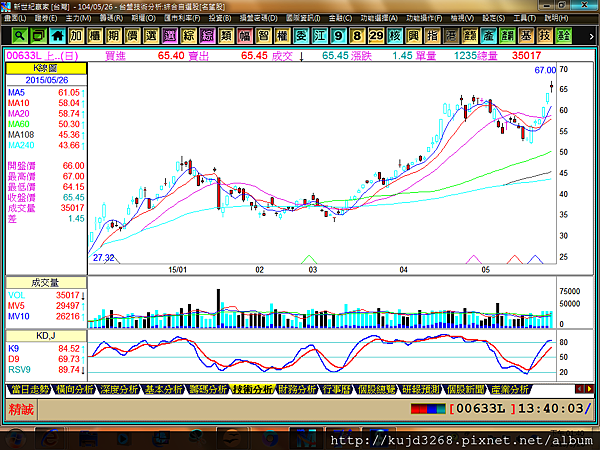Click the 2015/05/26 date field
The width and height of the screenshot is (600, 450).
pyautogui.click(x=46, y=80)
